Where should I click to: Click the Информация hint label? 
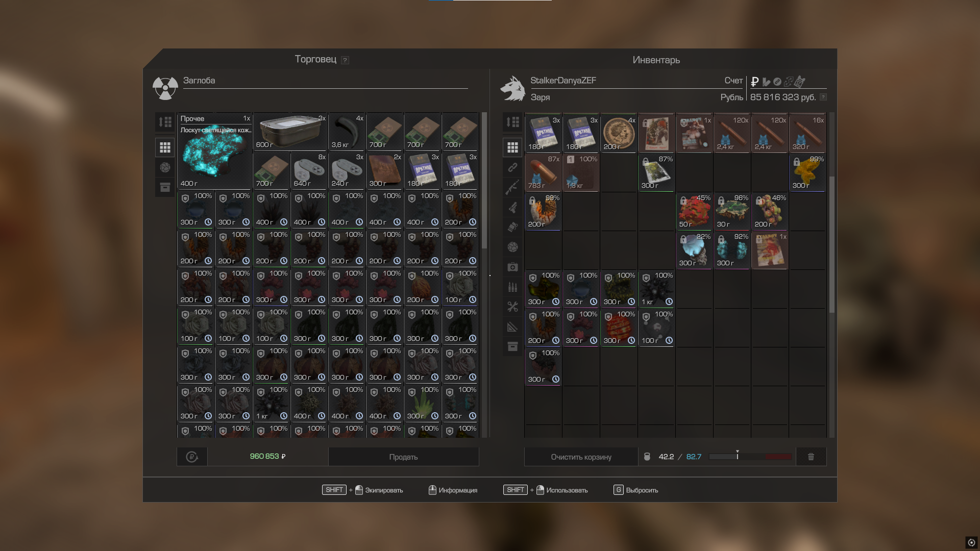tap(458, 490)
